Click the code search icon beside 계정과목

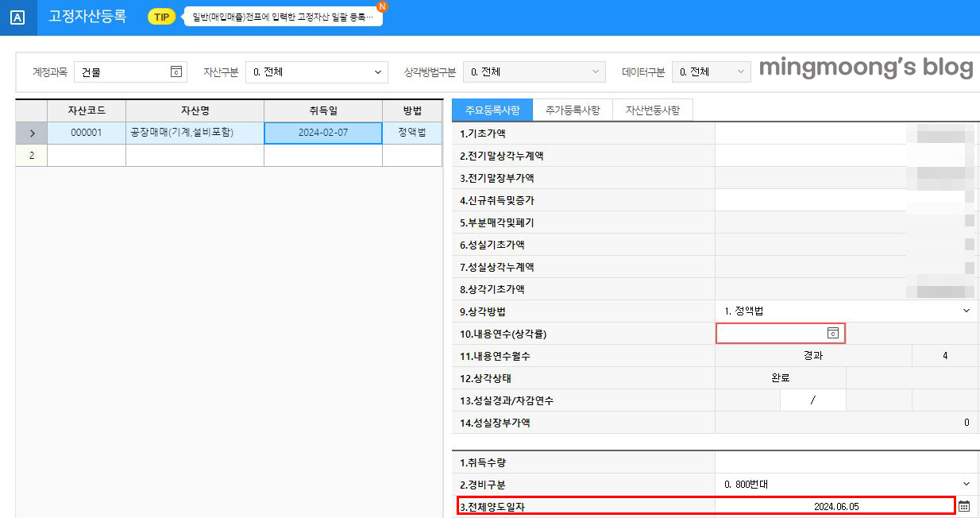176,72
